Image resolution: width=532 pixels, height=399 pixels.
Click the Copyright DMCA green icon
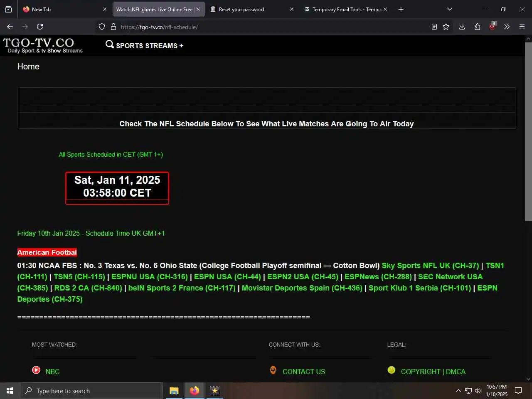[x=392, y=370]
